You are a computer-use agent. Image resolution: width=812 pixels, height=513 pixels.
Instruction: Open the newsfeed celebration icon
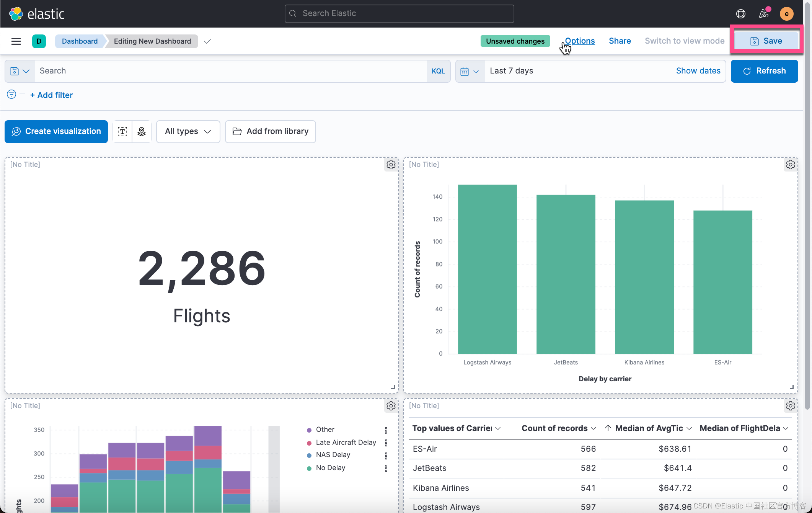763,14
